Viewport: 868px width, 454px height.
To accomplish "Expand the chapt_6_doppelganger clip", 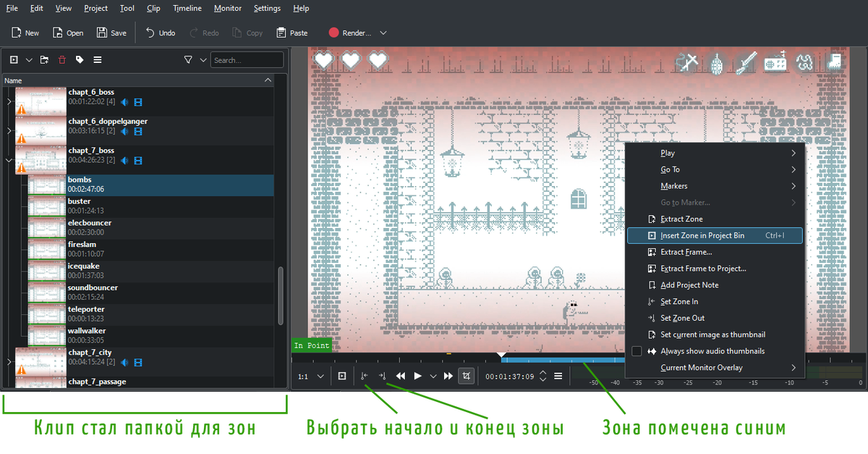I will point(9,131).
